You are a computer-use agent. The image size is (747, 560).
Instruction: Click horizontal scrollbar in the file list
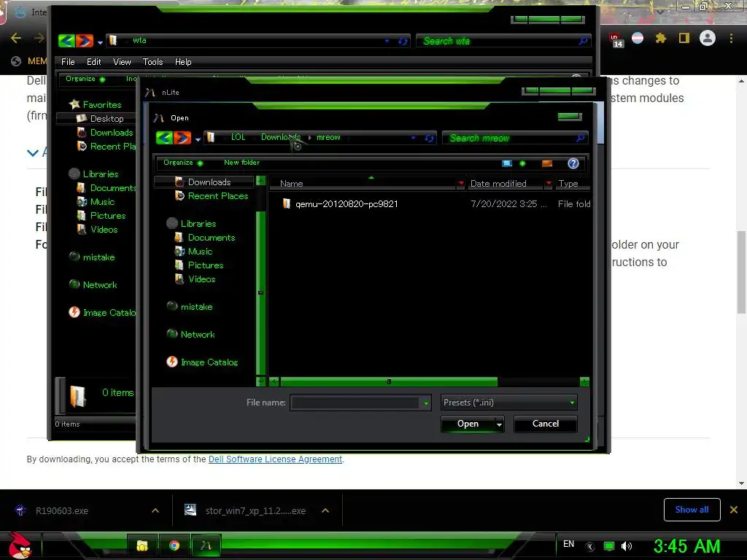[389, 381]
